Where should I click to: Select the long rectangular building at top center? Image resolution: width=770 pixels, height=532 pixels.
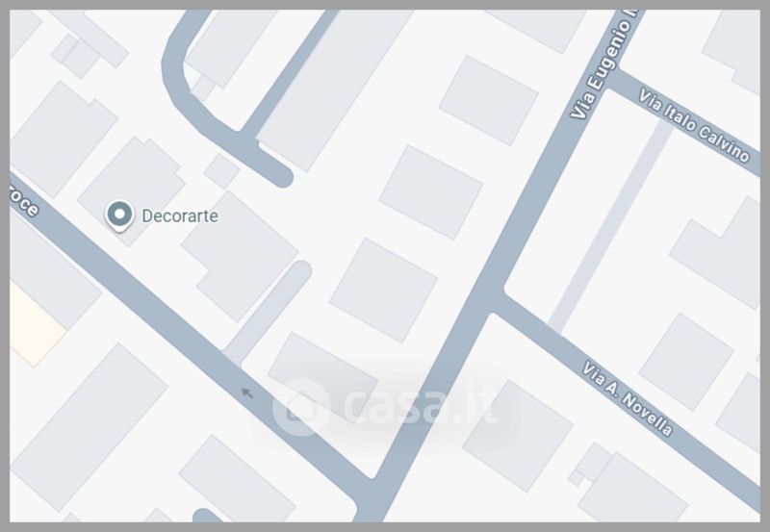point(334,89)
